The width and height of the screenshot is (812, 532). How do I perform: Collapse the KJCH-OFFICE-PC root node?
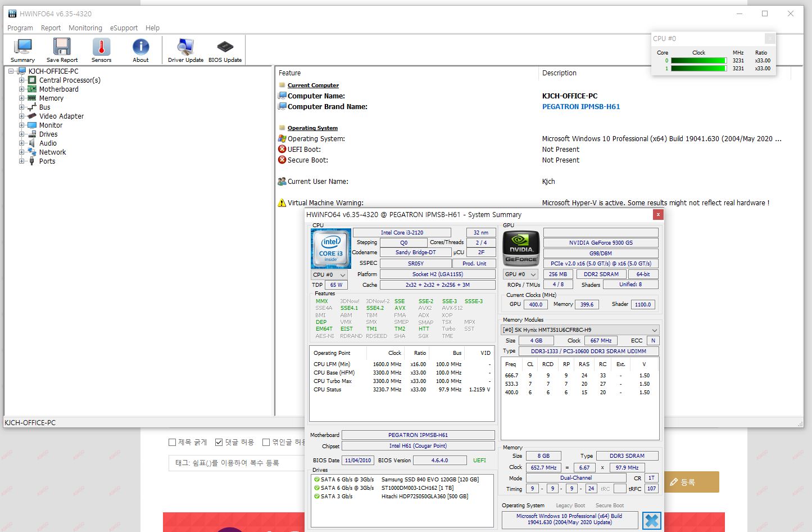tap(11, 71)
